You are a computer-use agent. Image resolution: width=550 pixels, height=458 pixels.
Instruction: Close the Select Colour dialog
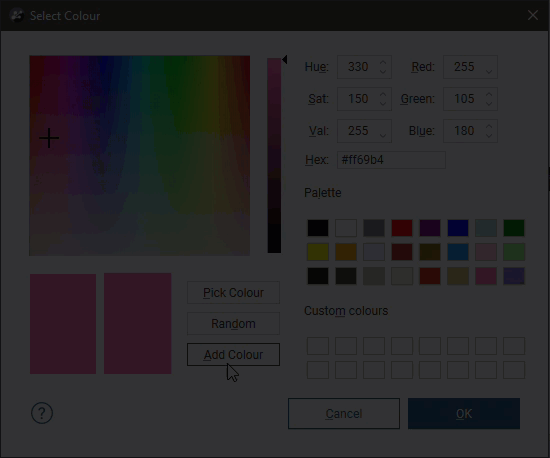coord(533,15)
